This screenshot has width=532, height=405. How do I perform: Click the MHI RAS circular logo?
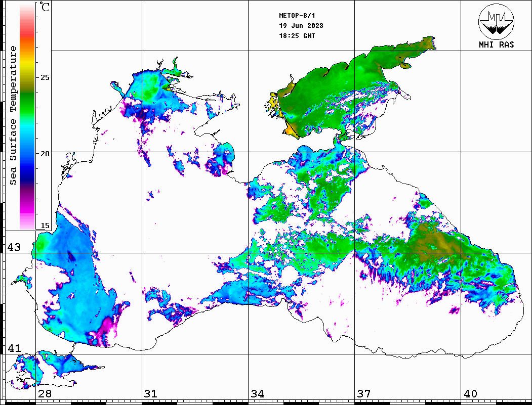(497, 21)
